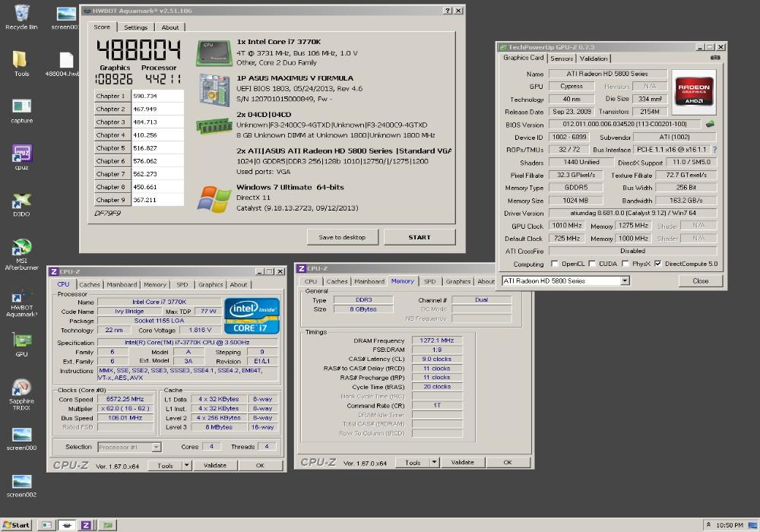Click the DRAM Frequency 1272.1 MHz value
The image size is (760, 532).
click(437, 340)
